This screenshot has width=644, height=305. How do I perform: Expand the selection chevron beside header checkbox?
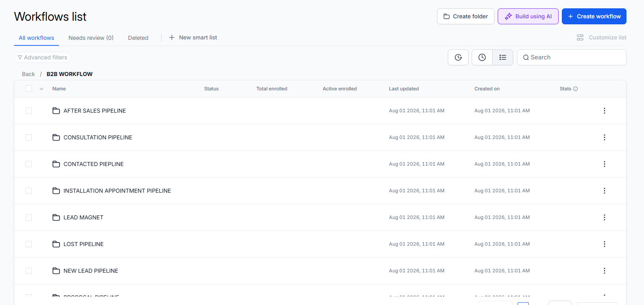41,89
